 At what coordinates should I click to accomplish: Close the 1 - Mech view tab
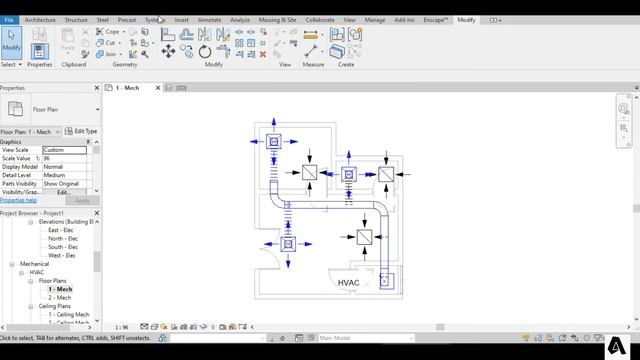[x=158, y=88]
